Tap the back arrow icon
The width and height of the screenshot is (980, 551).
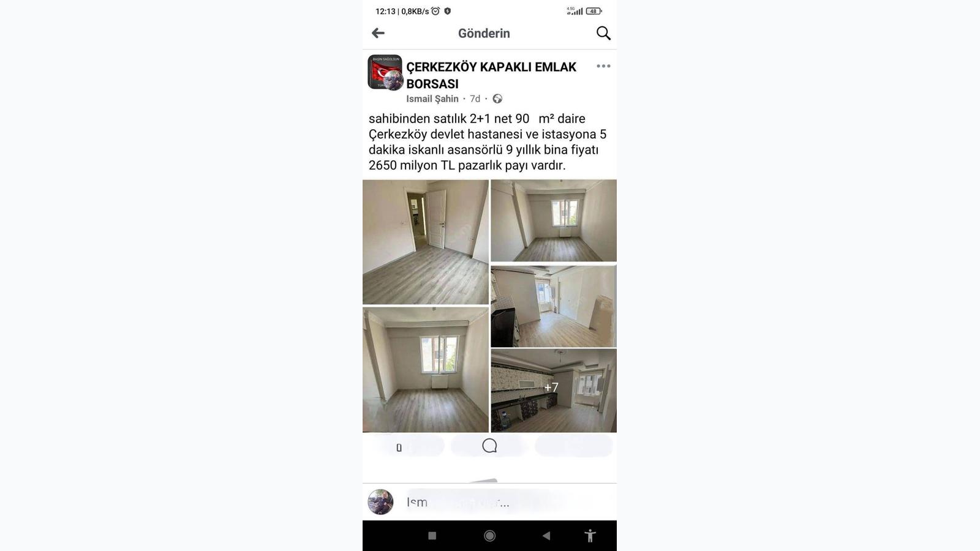pyautogui.click(x=378, y=33)
